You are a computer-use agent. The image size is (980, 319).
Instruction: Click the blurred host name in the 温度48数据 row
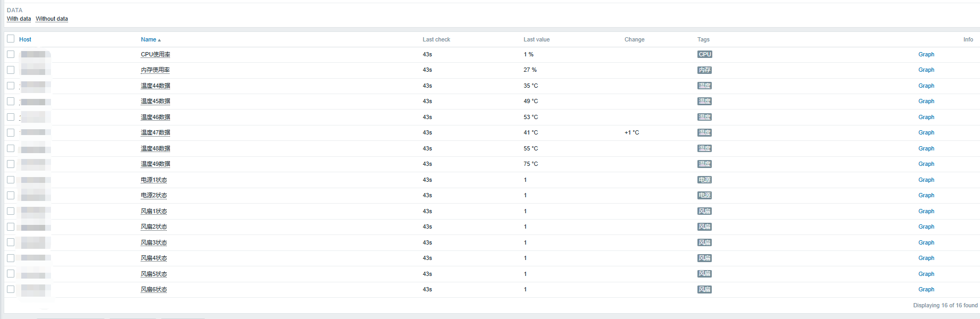click(x=33, y=148)
